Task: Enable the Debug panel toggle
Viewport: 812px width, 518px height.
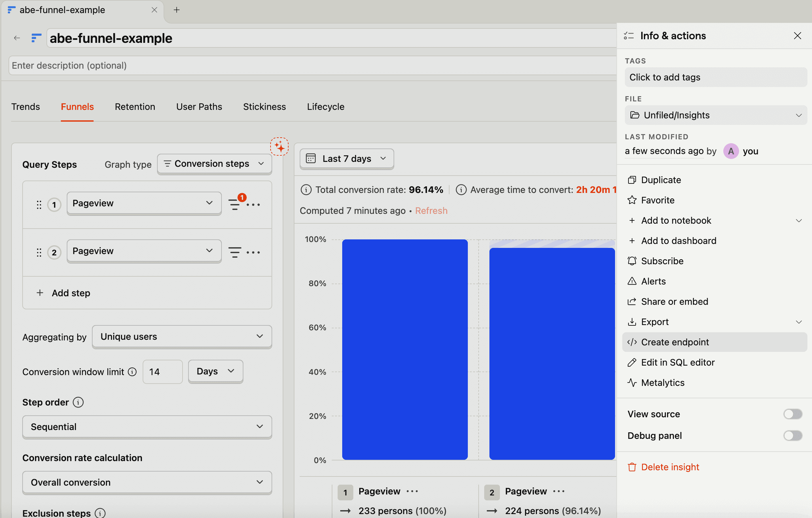Action: [x=792, y=436]
